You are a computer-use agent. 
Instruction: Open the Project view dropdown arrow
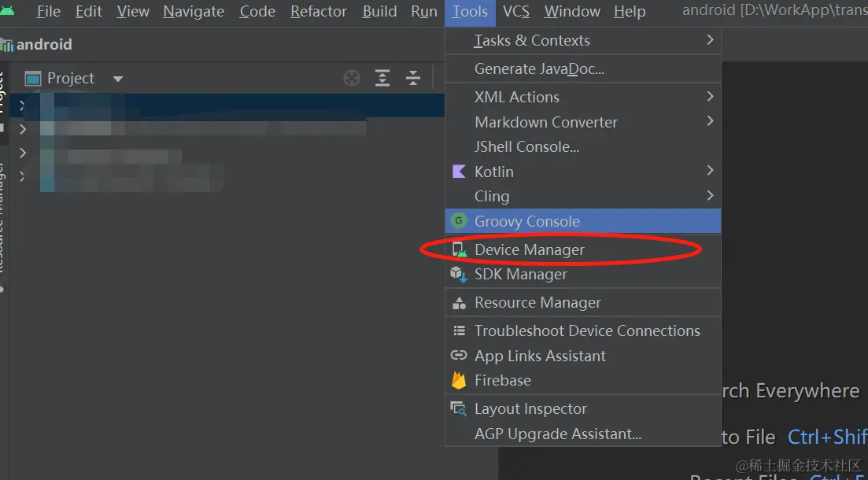click(118, 79)
